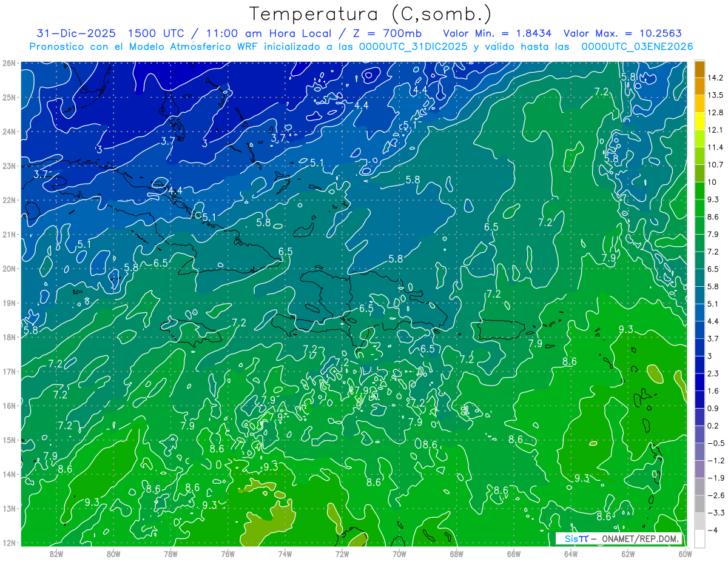Image resolution: width=728 pixels, height=562 pixels.
Task: Select the valid-until stamp "0000UTC_03ENE2026"
Action: pos(637,47)
